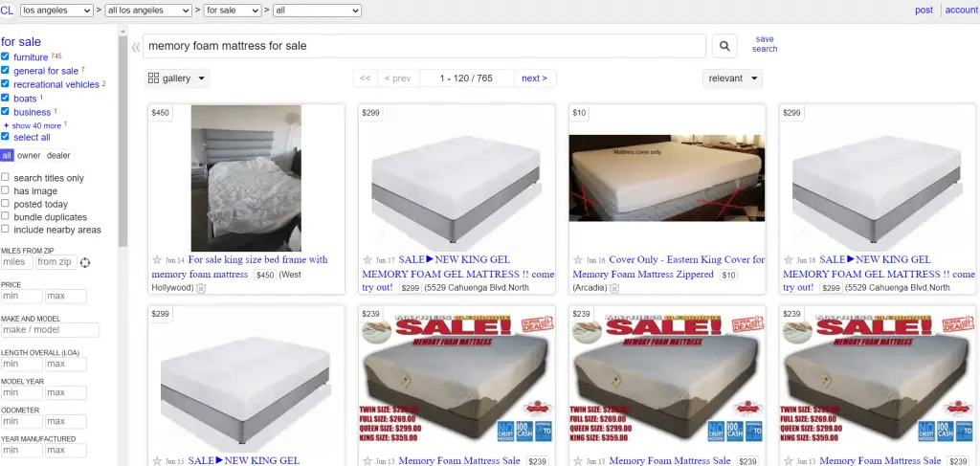Screen dimensions: 980x466
Task: Toggle the boats category checkbox
Action: coord(5,98)
